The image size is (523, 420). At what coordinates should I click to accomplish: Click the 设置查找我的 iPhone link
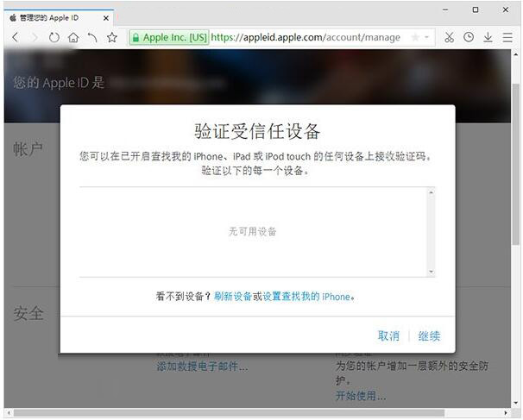(x=306, y=297)
